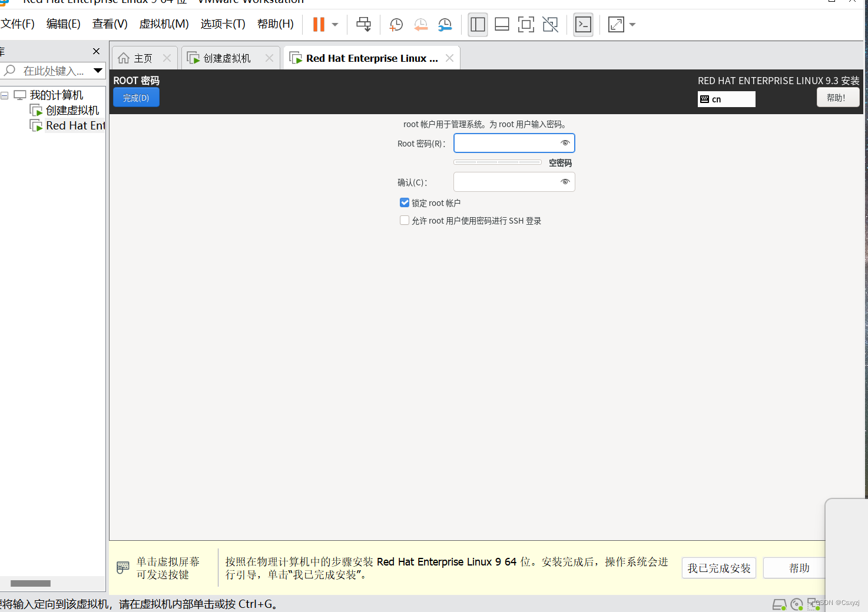Viewport: 868px width, 612px height.
Task: Enable root SSH password login checkbox
Action: point(405,220)
